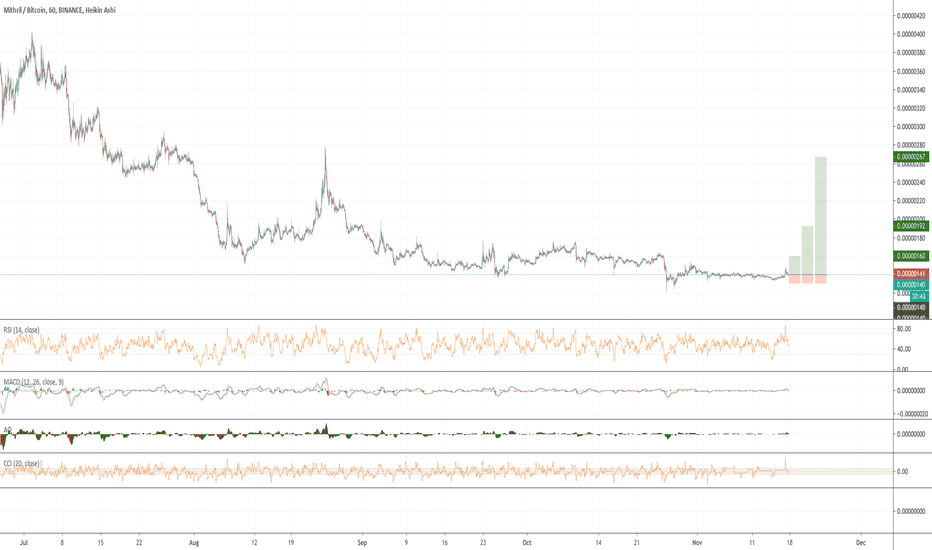Click the 0.00000340 price scale label
This screenshot has width=932, height=550.
[911, 90]
